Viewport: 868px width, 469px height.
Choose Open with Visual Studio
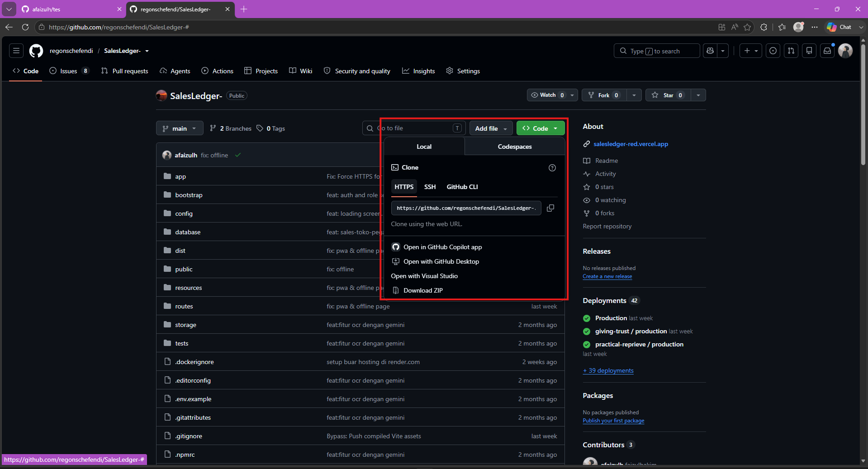coord(424,276)
